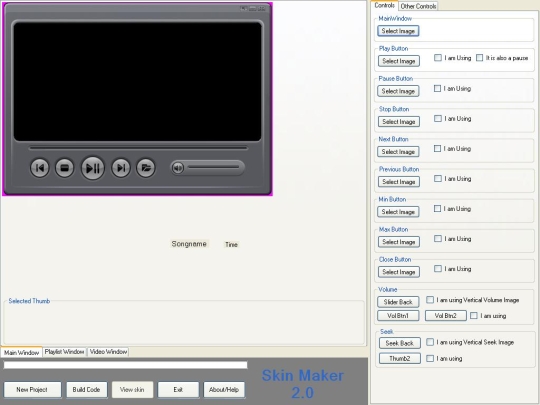Select Image for Play Button
The height and width of the screenshot is (405, 540).
pyautogui.click(x=399, y=61)
